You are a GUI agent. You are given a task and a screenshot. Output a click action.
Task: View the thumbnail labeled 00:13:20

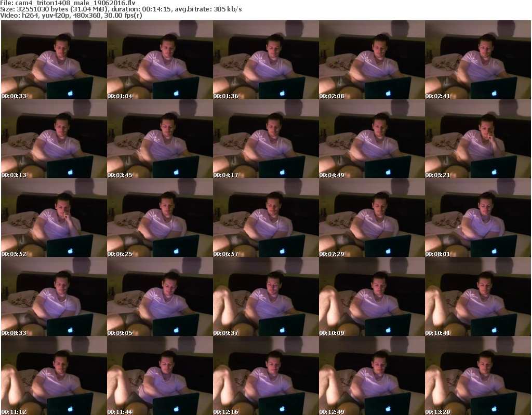click(478, 376)
